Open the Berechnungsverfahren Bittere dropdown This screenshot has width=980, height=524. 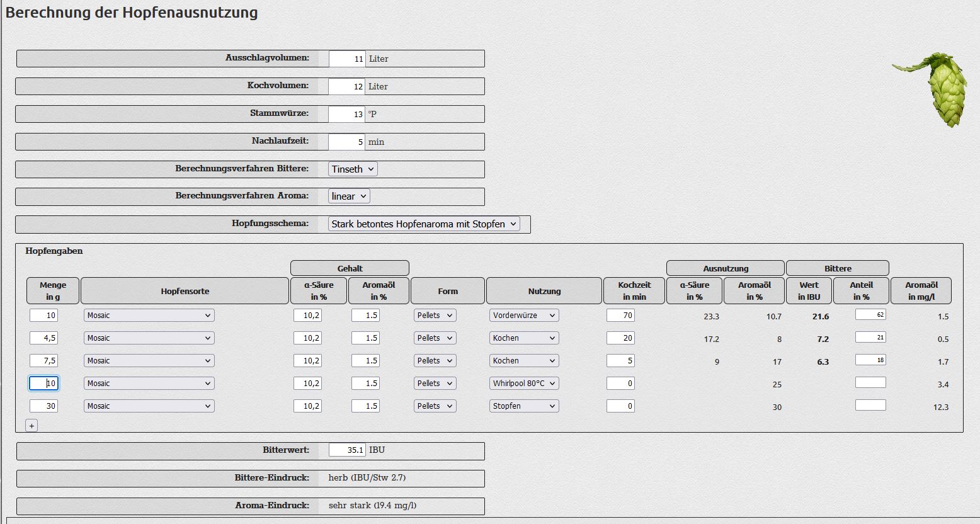(x=353, y=169)
